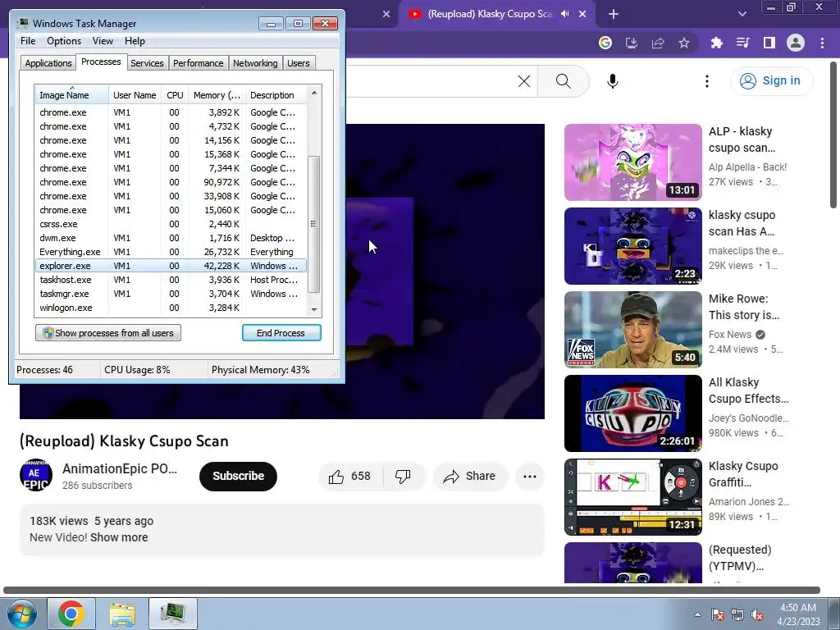This screenshot has height=630, width=840.
Task: Select the winlogon.exe process row
Action: click(x=171, y=308)
